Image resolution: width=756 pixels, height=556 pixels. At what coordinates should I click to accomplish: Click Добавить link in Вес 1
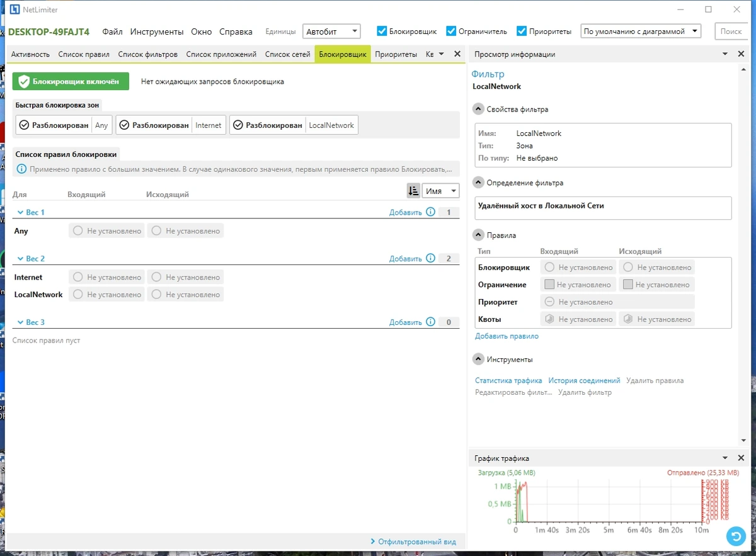(x=405, y=212)
